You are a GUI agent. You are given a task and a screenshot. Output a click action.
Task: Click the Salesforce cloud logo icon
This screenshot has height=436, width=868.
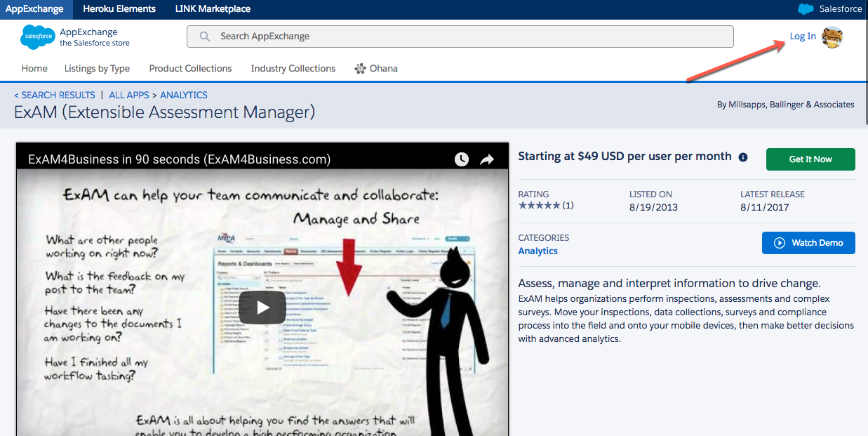click(38, 37)
